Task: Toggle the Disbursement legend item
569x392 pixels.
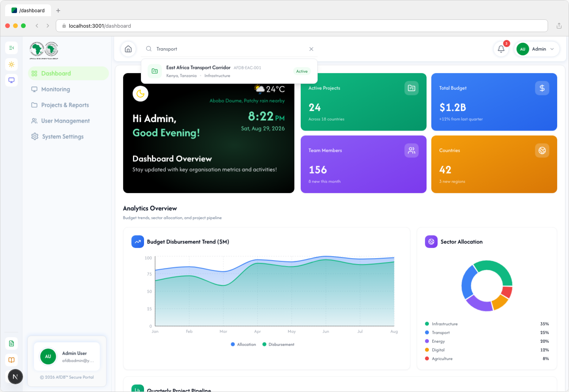Action: (x=278, y=345)
